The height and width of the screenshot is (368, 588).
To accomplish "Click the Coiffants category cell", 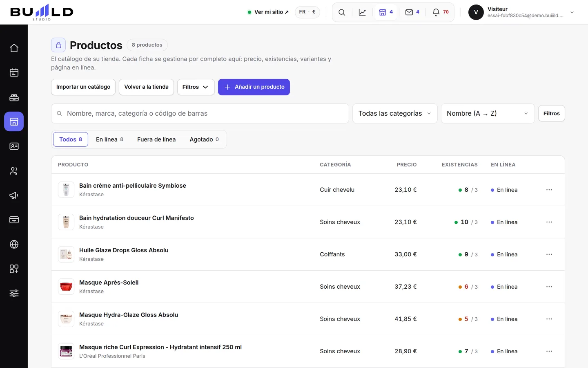I will click(x=332, y=254).
